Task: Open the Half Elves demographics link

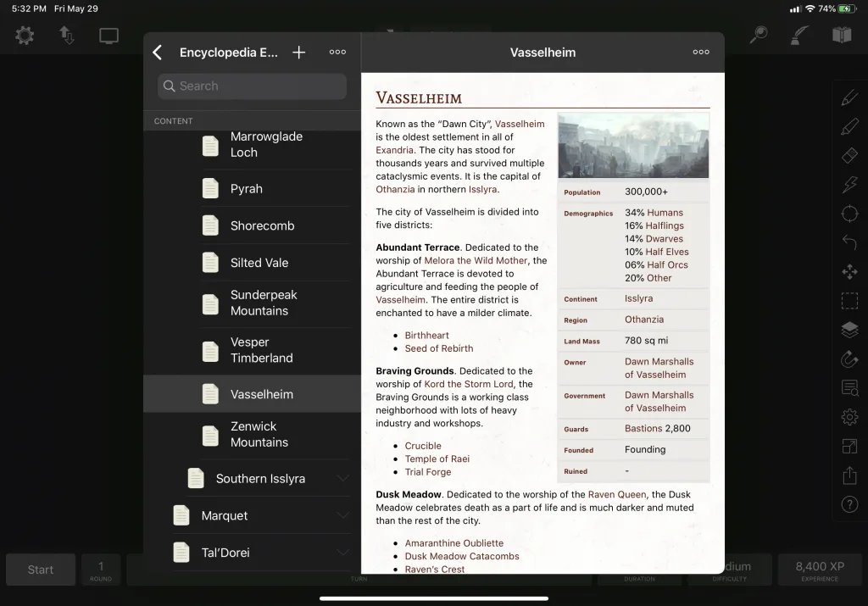Action: [x=667, y=252]
